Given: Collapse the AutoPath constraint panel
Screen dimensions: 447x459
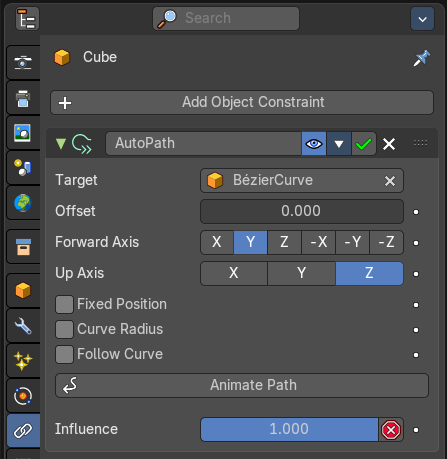Looking at the screenshot, I should coord(61,144).
